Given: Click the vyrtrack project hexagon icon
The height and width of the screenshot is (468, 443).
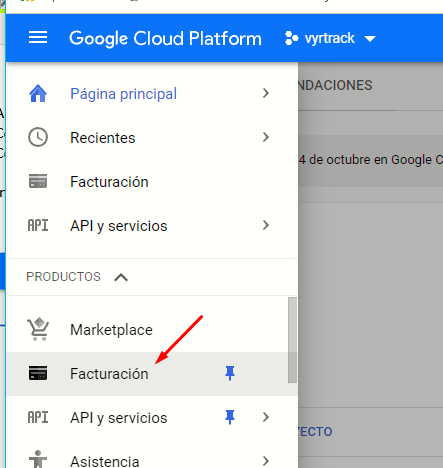Looking at the screenshot, I should coord(292,38).
